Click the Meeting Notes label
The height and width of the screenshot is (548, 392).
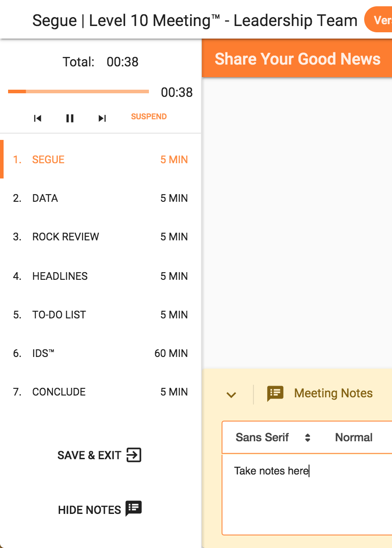[x=333, y=393]
